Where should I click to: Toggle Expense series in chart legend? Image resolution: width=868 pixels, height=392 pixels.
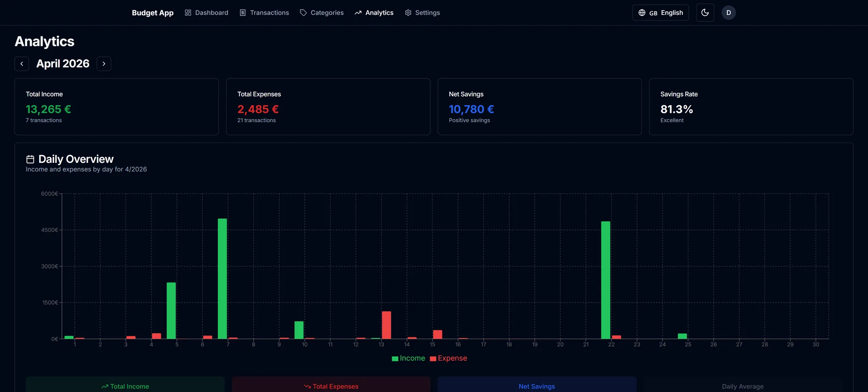tap(448, 358)
